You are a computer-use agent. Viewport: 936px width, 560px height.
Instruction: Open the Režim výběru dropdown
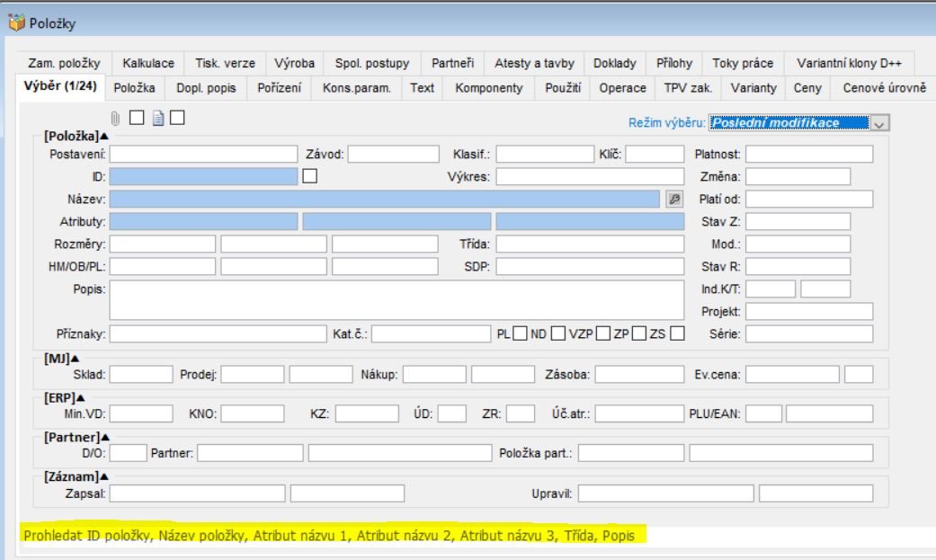pyautogui.click(x=879, y=123)
